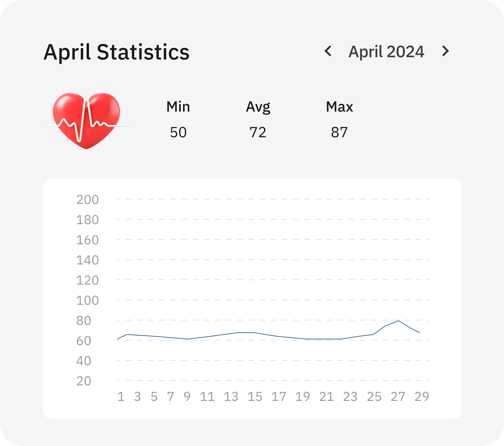This screenshot has height=446, width=504.
Task: Advance to next month with right chevron
Action: coord(445,51)
